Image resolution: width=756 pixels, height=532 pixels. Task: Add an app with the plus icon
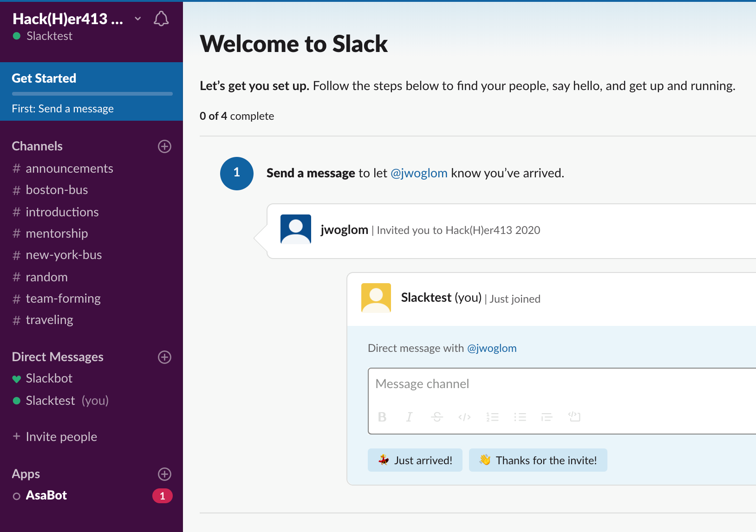(164, 474)
